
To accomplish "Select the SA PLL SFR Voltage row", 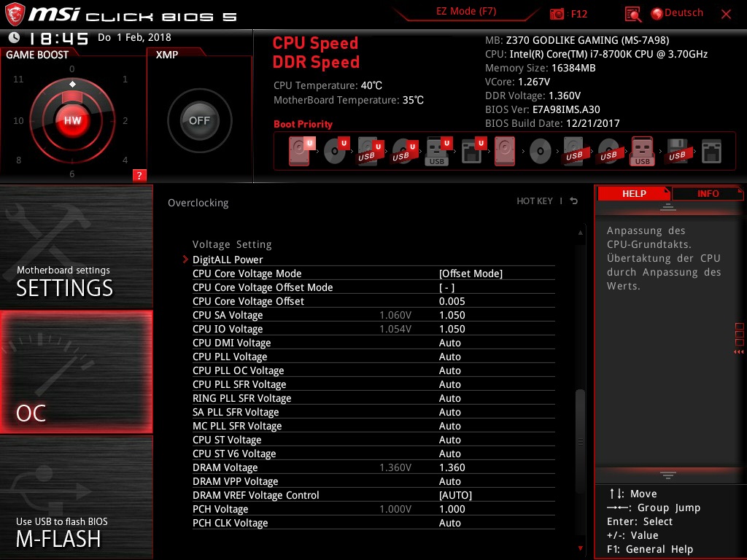I will tap(373, 411).
